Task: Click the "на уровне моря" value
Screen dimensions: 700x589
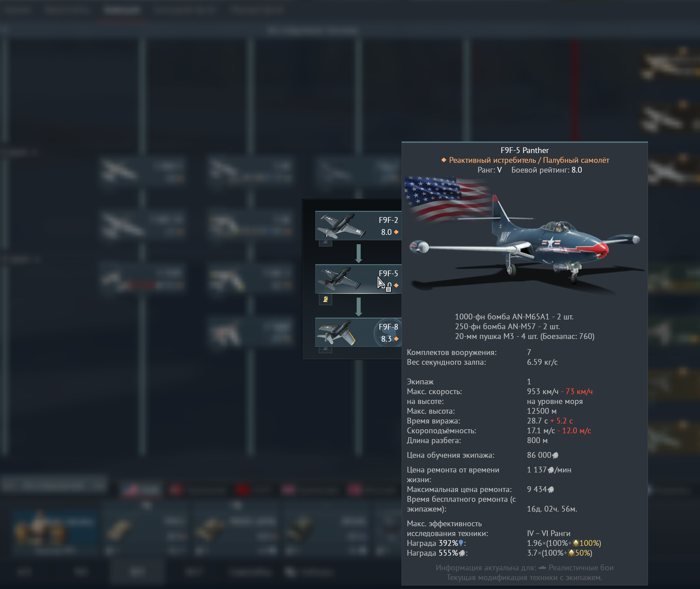Action: coord(555,401)
